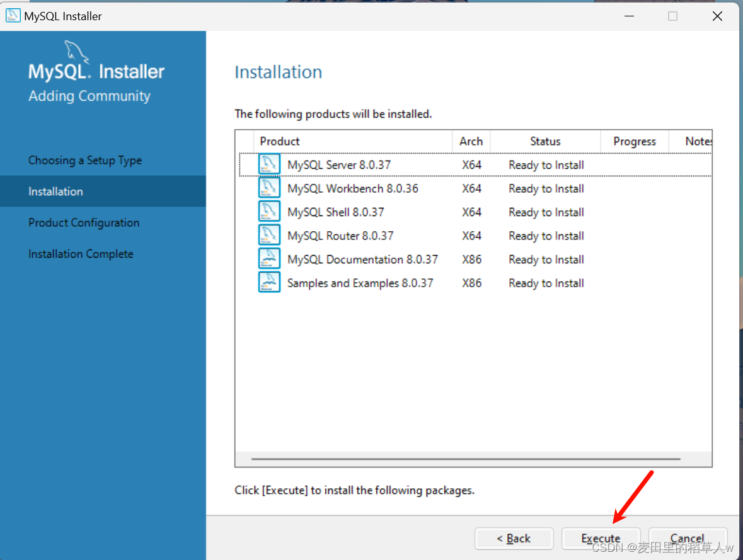This screenshot has height=560, width=743.
Task: Open the Product Configuration step
Action: [84, 222]
